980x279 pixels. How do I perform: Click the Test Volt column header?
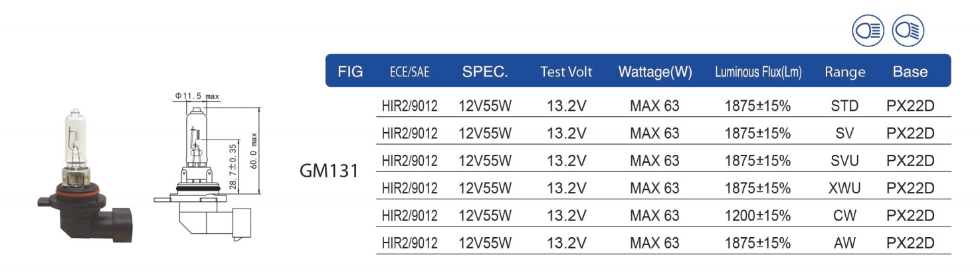click(x=566, y=72)
